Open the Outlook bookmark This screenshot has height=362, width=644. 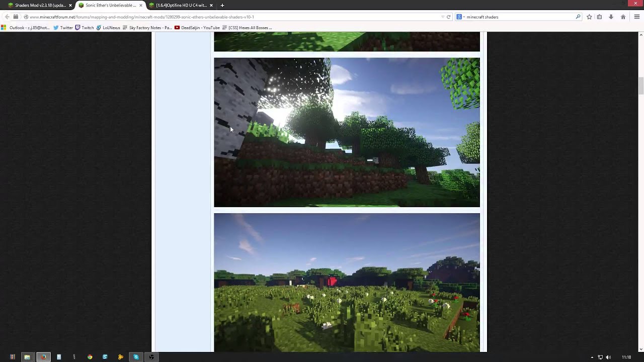coord(26,28)
